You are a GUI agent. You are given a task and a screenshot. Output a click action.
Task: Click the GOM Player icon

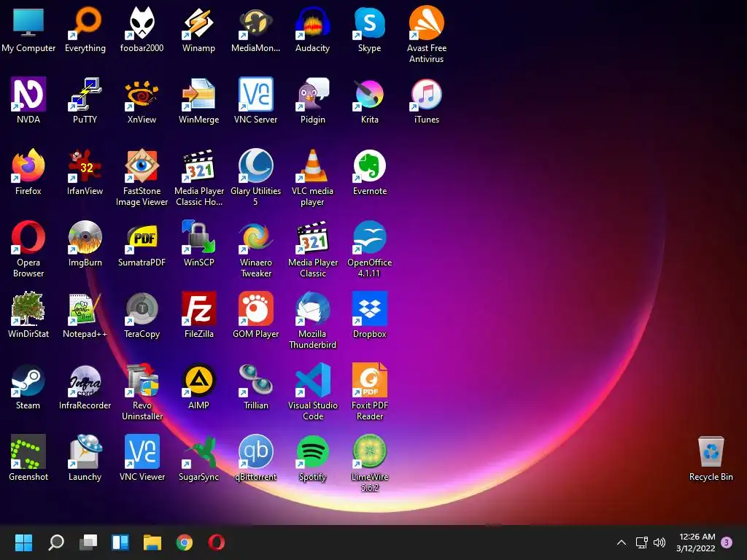coord(256,308)
